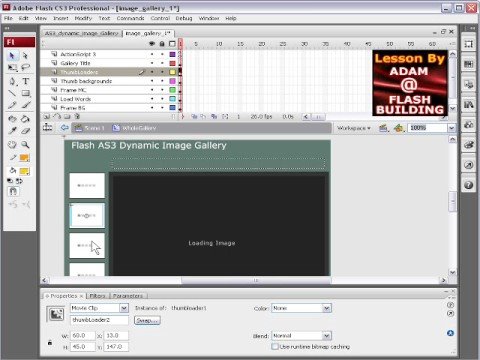Toggle visibility dot of ActionScript 3 layer
This screenshot has height=360, width=480.
click(x=152, y=54)
